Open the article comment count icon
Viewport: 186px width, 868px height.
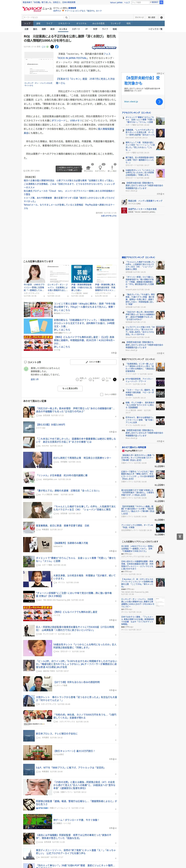point(44,47)
